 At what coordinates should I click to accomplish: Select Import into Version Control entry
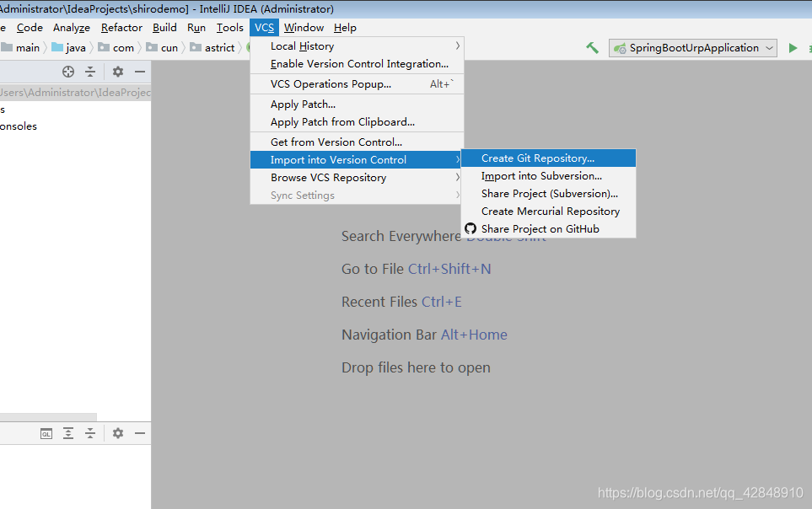click(x=357, y=159)
